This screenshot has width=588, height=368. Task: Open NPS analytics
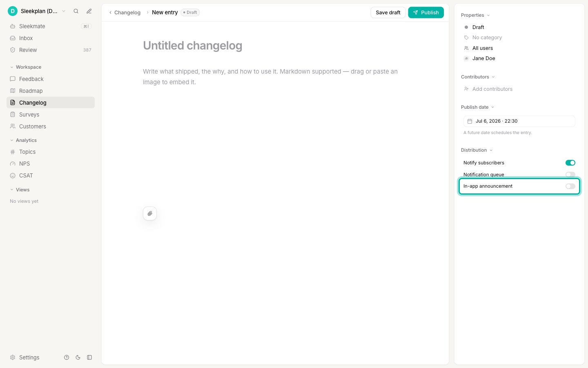(51, 164)
